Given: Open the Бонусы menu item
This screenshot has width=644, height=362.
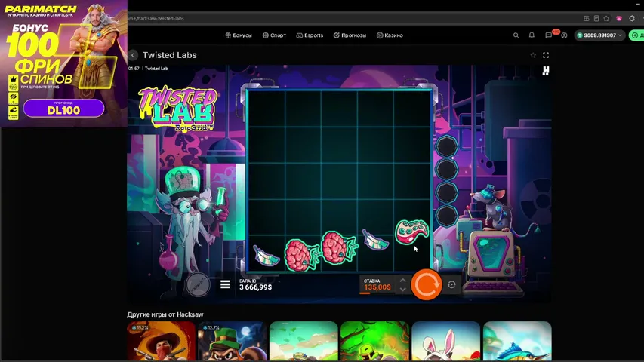Looking at the screenshot, I should (x=239, y=35).
